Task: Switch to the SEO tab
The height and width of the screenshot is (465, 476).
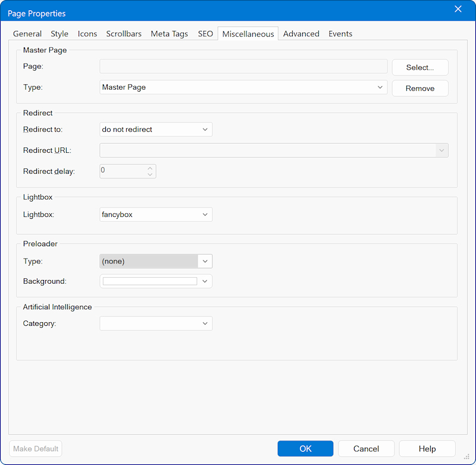Action: (205, 34)
